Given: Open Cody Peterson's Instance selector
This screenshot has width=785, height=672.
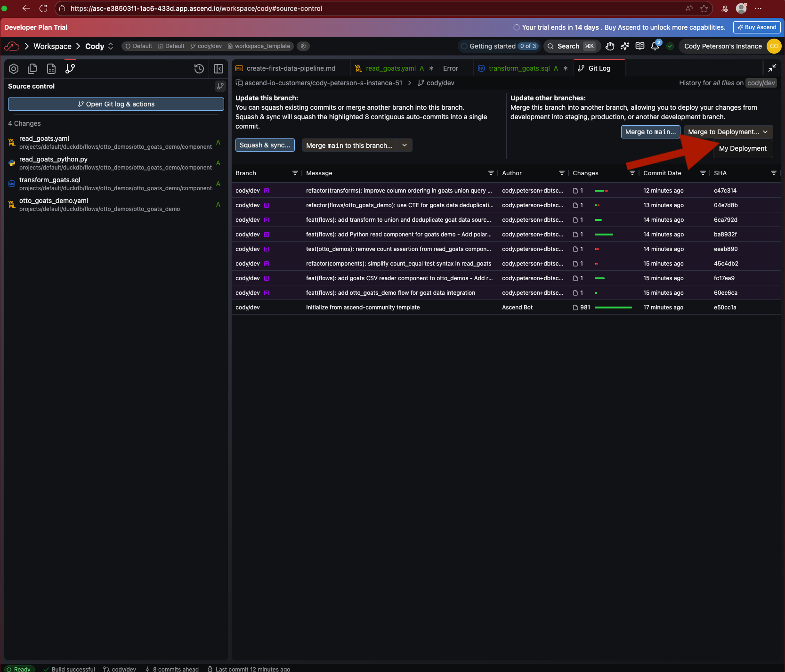Looking at the screenshot, I should click(723, 46).
